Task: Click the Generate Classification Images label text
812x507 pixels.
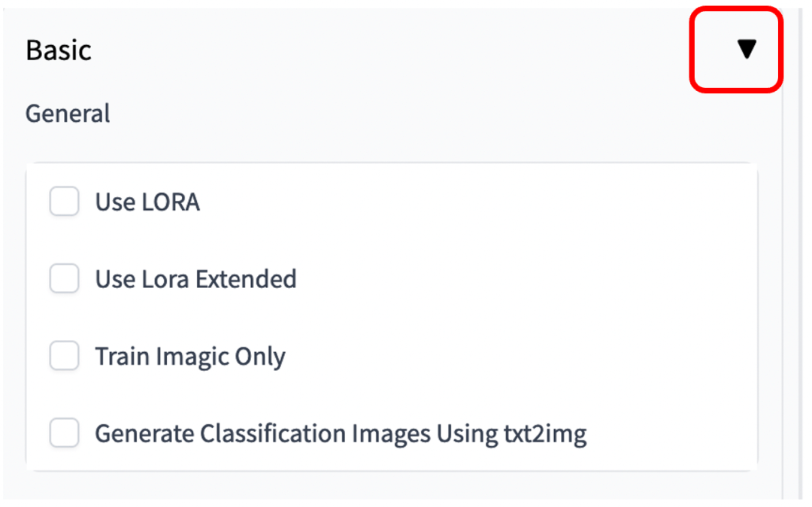Action: [x=340, y=434]
